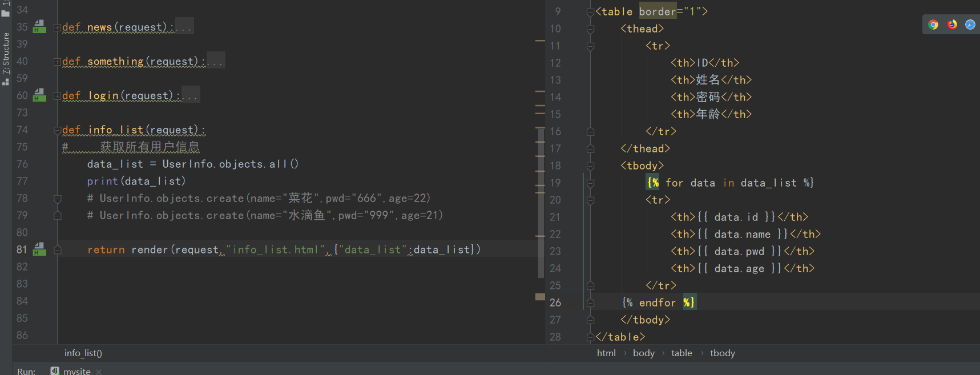
Task: Collapse the table tag on line 9
Action: [x=591, y=12]
